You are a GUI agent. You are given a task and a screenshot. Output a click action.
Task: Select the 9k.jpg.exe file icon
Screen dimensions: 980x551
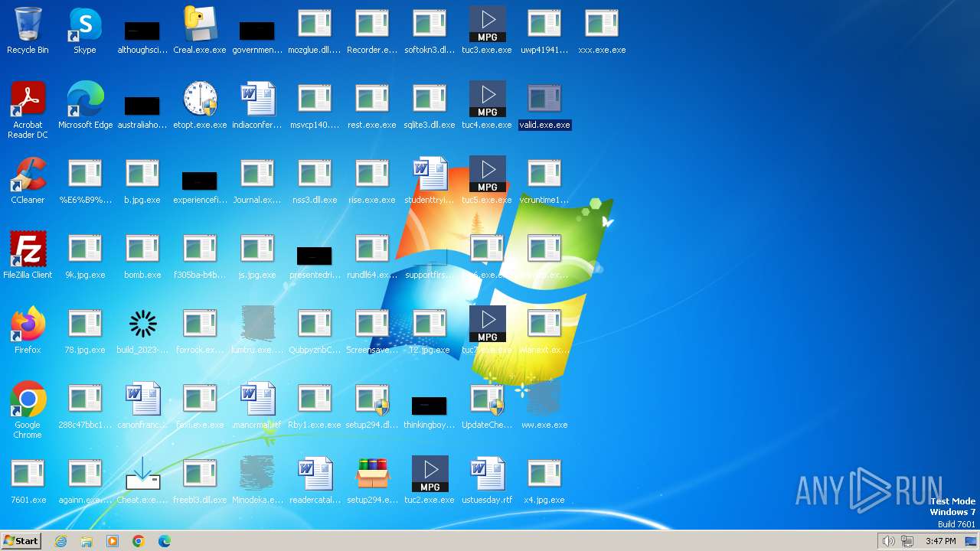pyautogui.click(x=85, y=249)
